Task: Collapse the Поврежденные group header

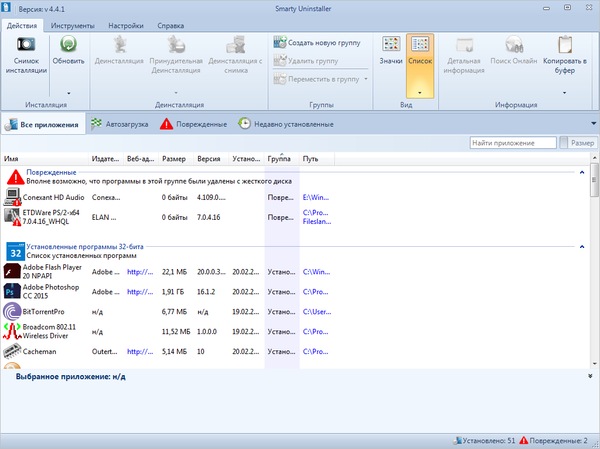Action: click(x=582, y=173)
